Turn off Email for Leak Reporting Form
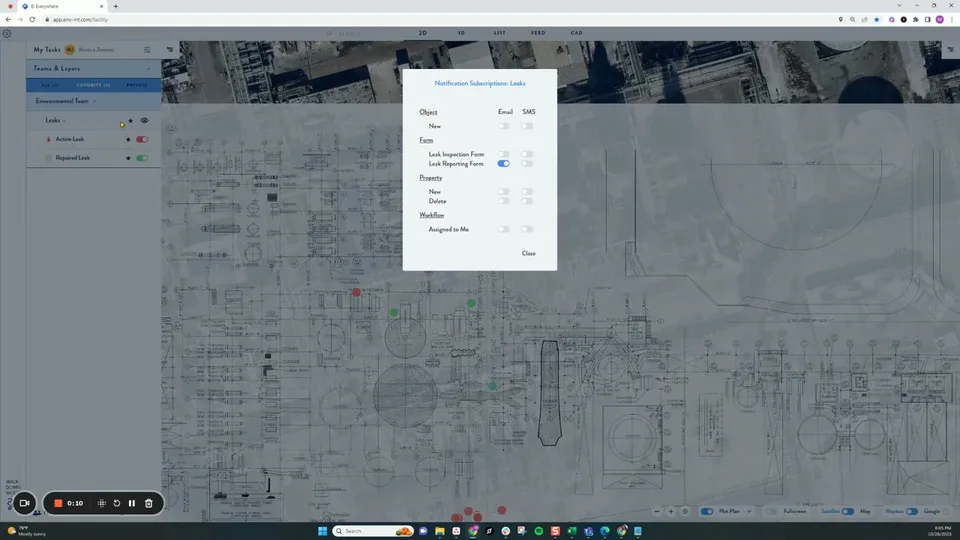 click(x=503, y=163)
